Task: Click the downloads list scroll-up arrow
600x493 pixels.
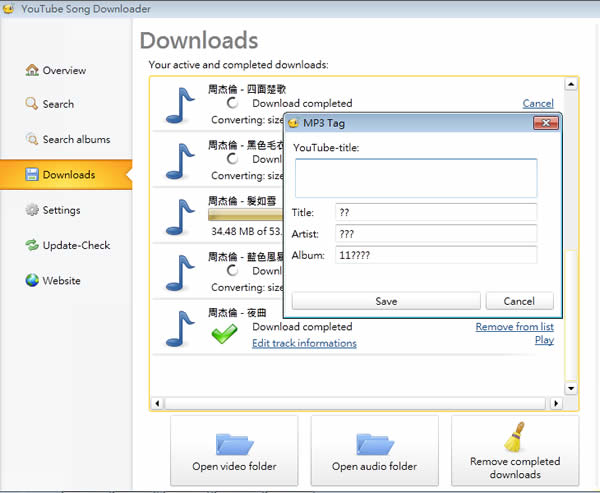Action: [x=571, y=84]
